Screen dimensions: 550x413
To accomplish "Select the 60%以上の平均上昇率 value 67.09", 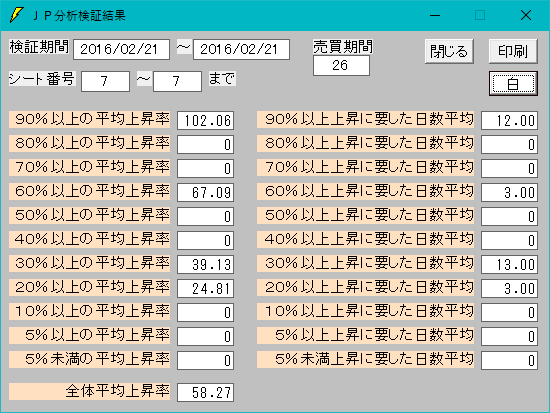I will tap(206, 192).
